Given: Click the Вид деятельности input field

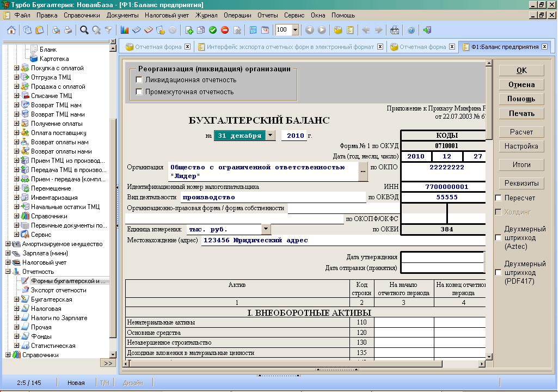Looking at the screenshot, I should [x=273, y=197].
